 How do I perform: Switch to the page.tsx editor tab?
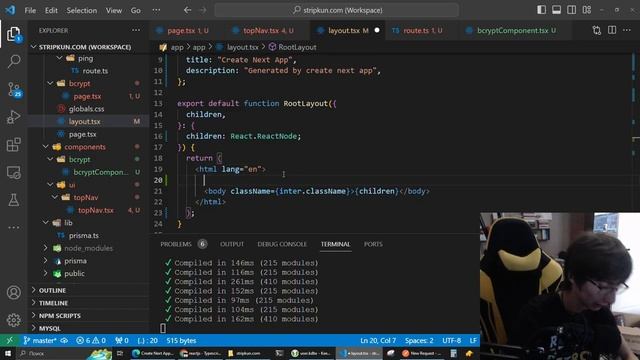tap(183, 31)
